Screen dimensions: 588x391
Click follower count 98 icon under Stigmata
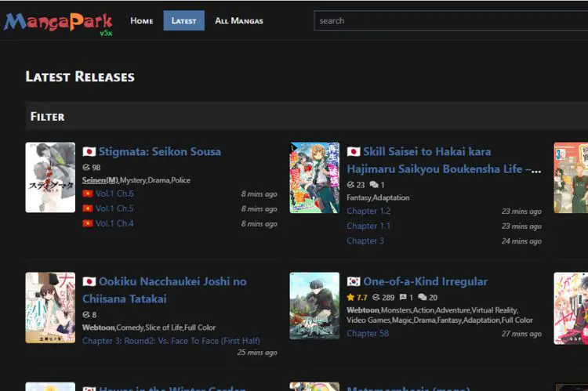(86, 167)
